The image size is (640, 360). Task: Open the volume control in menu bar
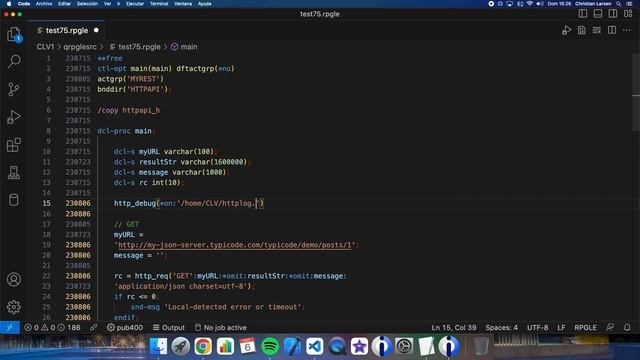click(540, 4)
